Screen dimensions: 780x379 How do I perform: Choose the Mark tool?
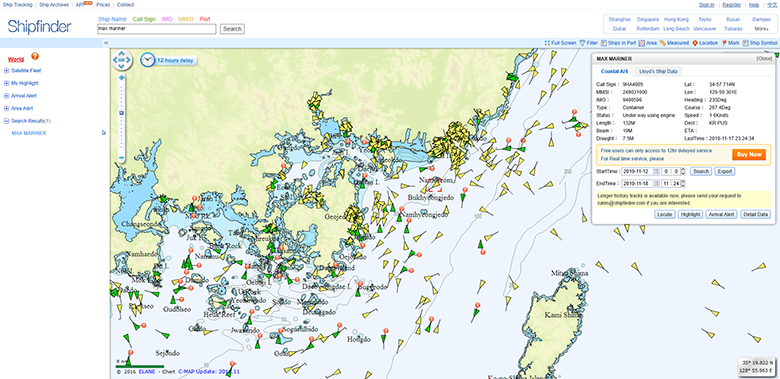pos(730,43)
